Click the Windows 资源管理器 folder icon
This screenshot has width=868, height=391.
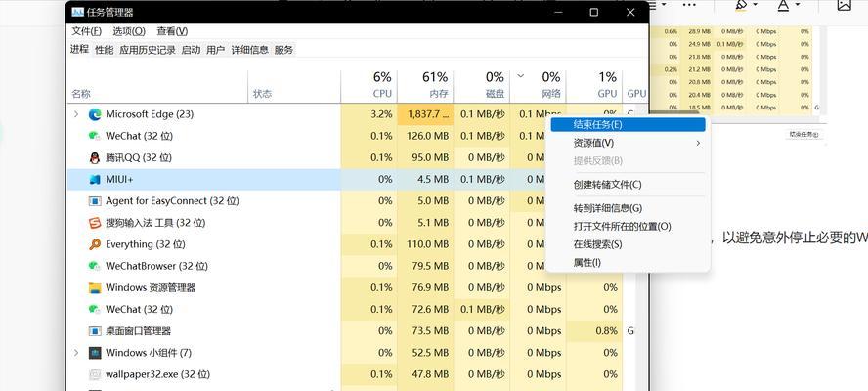(x=95, y=288)
